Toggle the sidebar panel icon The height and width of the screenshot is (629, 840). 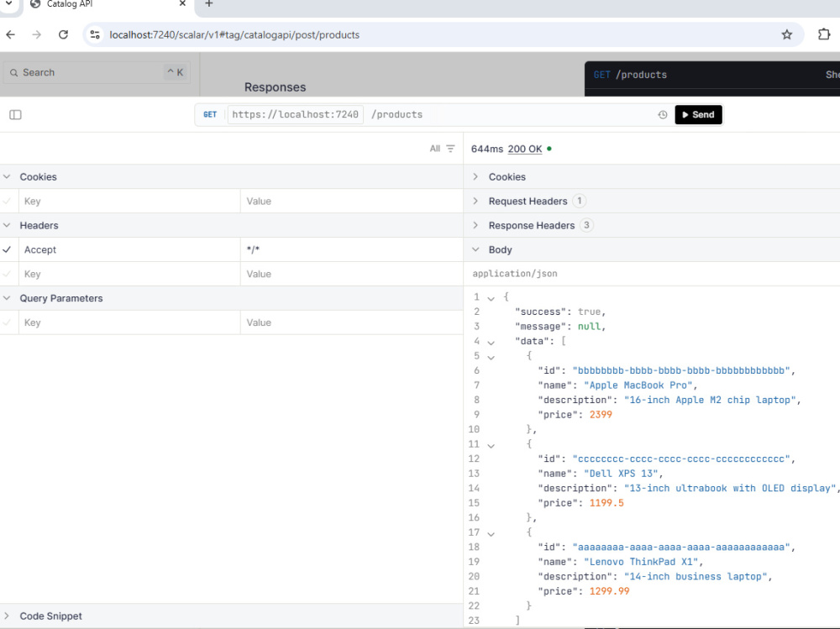[x=15, y=115]
